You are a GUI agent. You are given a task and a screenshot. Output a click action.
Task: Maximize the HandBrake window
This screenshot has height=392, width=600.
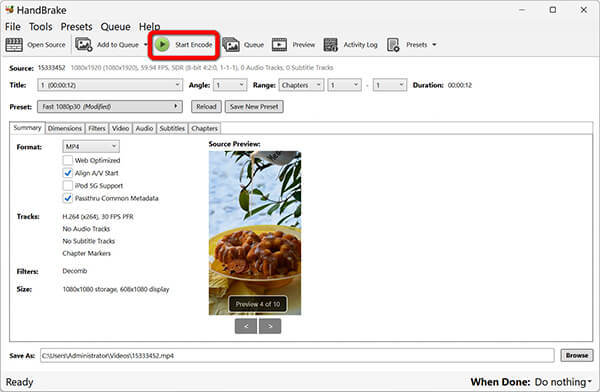point(553,10)
